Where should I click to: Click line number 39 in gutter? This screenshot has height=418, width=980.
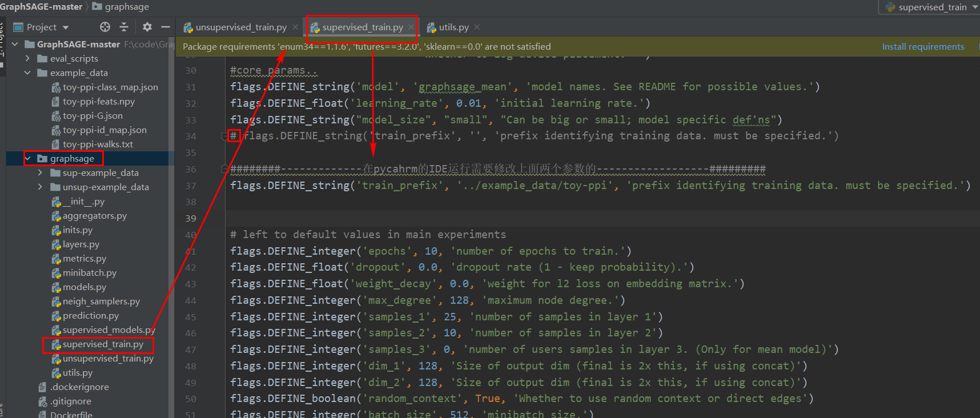(191, 218)
